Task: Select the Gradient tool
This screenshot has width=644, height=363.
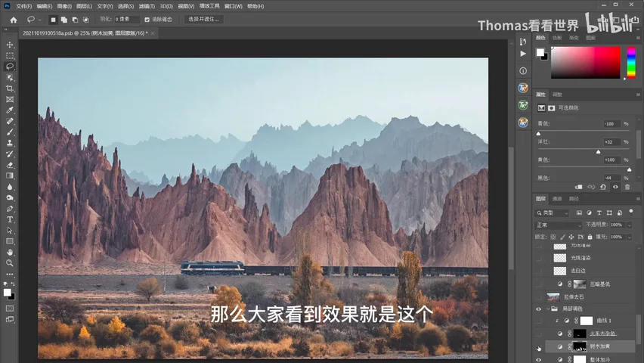Action: pos(10,176)
